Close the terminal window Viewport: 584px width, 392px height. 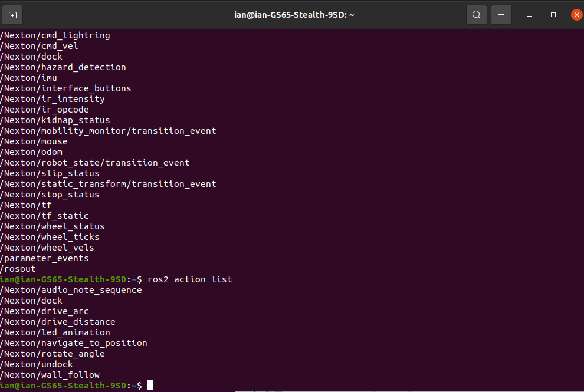pos(576,15)
